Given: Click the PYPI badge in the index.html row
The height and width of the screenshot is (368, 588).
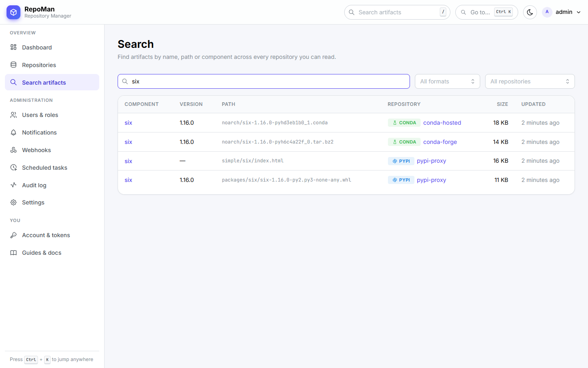Looking at the screenshot, I should (401, 161).
